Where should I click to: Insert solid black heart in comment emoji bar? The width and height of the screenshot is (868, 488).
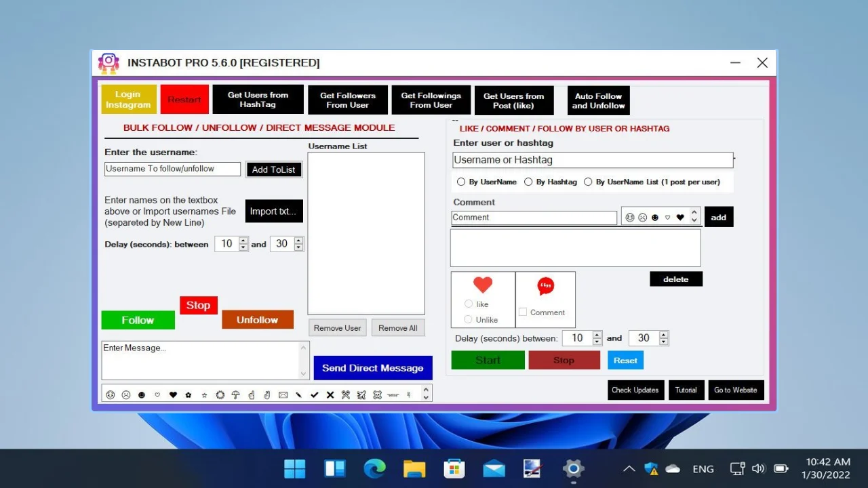[680, 218]
